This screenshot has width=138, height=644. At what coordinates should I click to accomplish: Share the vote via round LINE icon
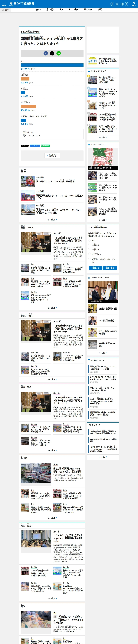click(59, 53)
